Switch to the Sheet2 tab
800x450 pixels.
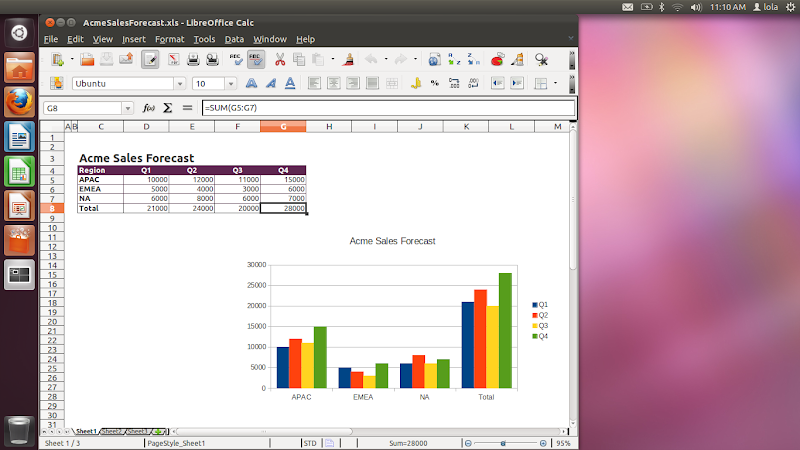click(112, 431)
